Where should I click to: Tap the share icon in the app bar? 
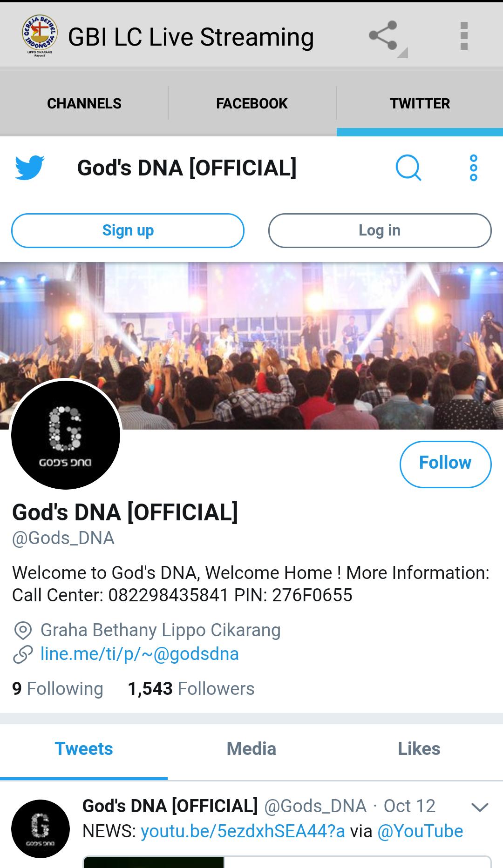tap(383, 36)
